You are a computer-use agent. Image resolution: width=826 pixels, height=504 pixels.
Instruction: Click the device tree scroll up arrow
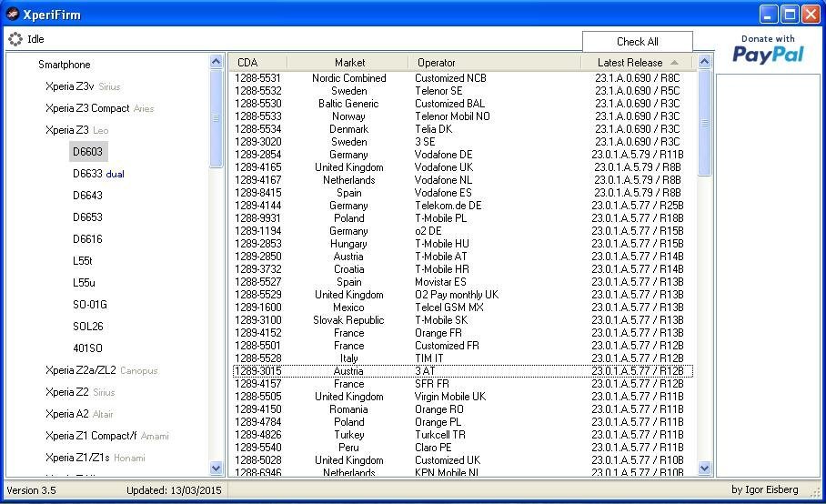coord(216,62)
